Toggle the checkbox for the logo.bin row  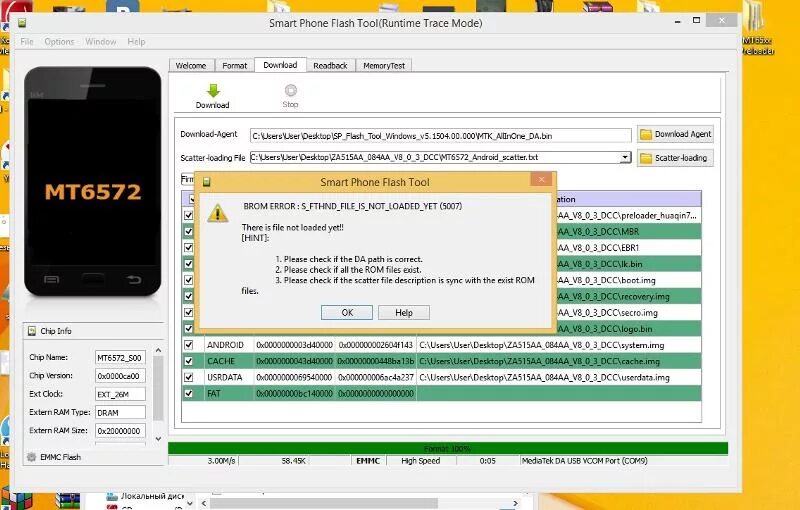pos(189,328)
